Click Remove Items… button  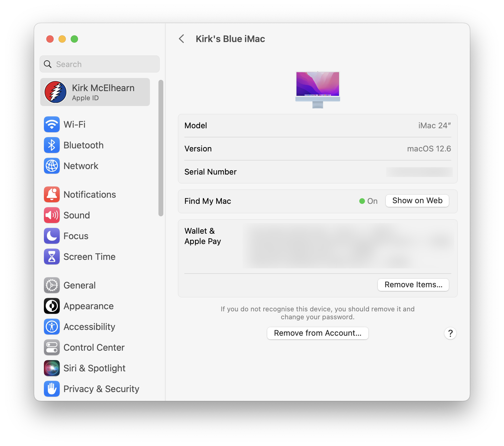point(413,285)
